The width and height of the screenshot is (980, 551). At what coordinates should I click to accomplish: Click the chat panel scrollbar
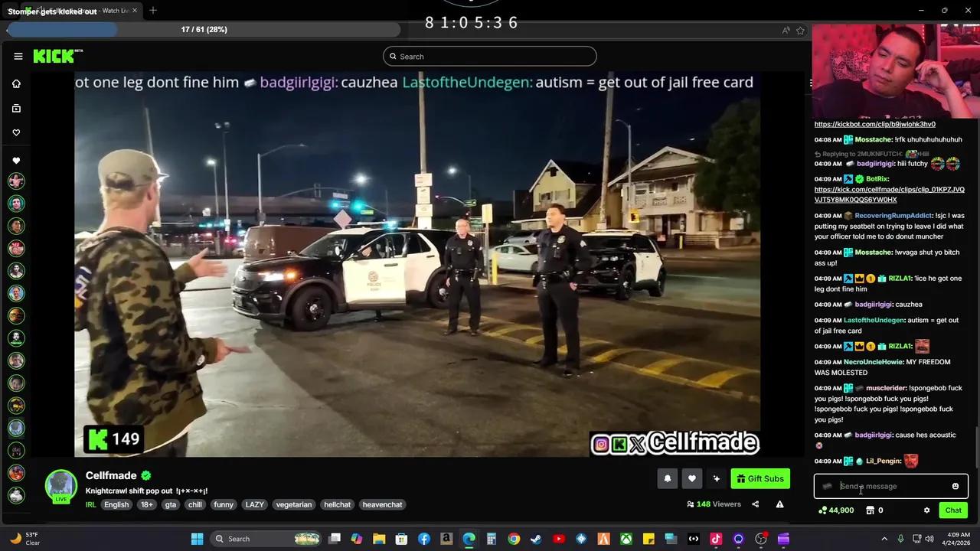975,447
